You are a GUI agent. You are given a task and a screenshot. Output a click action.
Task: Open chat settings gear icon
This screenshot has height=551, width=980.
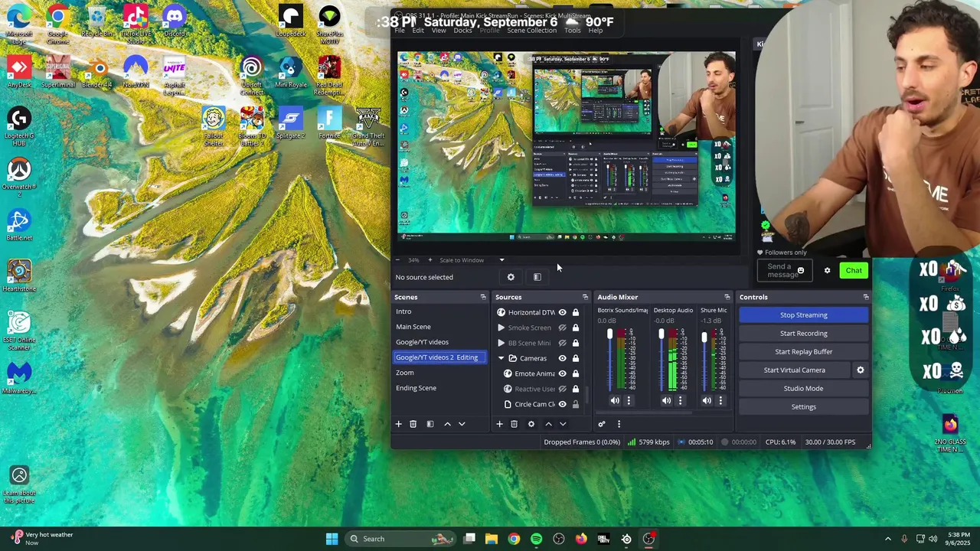pyautogui.click(x=827, y=270)
